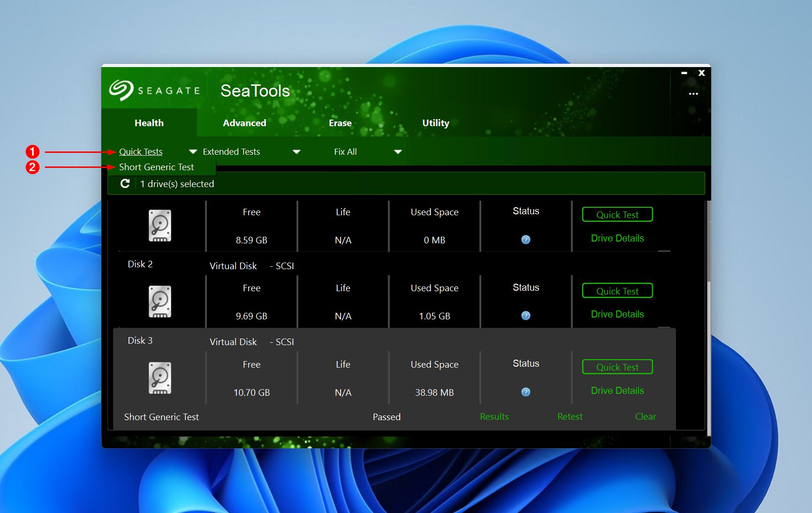Viewport: 812px width, 513px height.
Task: Run Quick Test on Disk 2
Action: [617, 291]
